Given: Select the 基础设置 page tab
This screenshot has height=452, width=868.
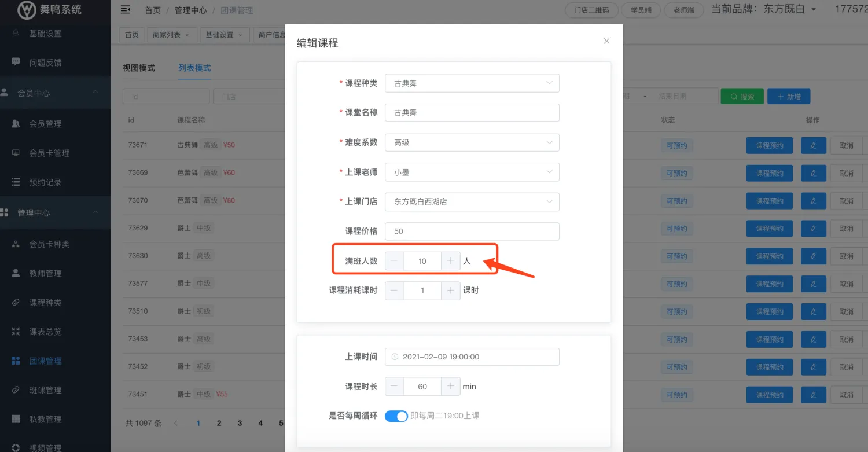Looking at the screenshot, I should [219, 35].
